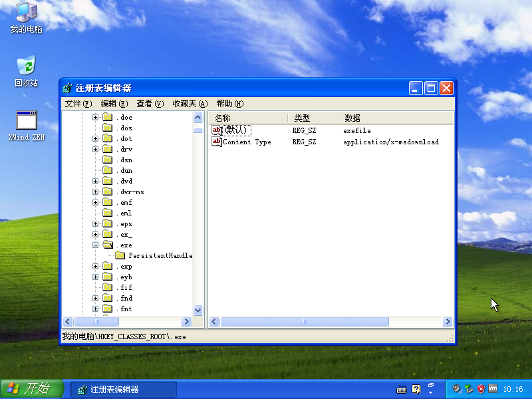Select the .fif key label
The height and width of the screenshot is (399, 532).
tap(124, 287)
